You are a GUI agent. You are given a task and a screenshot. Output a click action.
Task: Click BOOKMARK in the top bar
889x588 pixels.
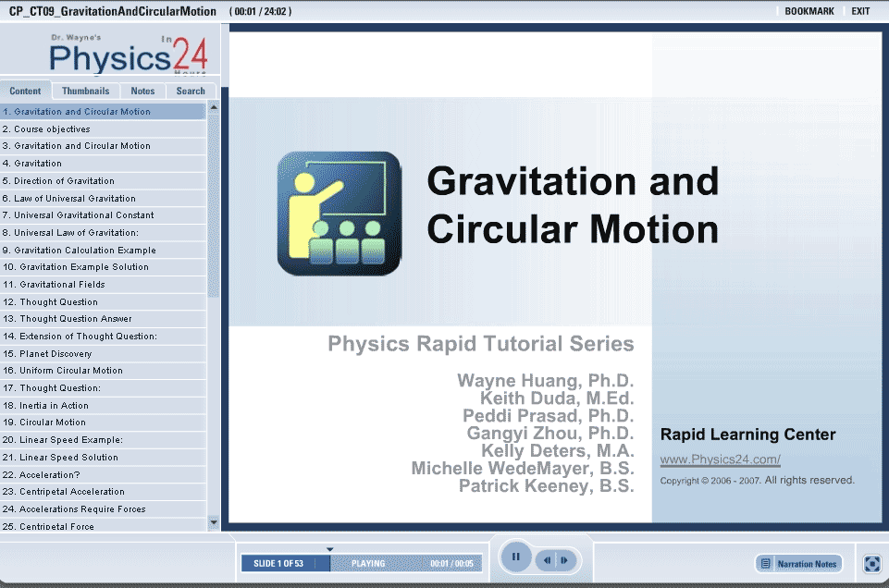pos(809,11)
